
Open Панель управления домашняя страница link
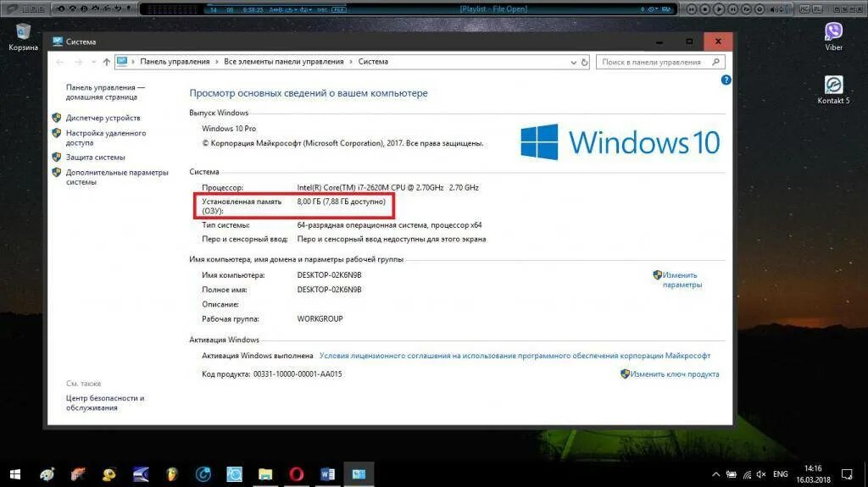(x=105, y=92)
